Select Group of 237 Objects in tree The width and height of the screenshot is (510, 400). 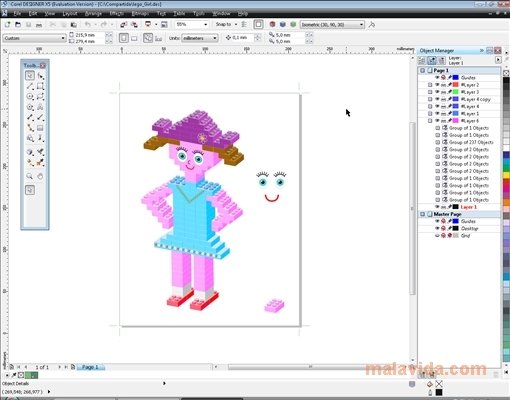471,142
